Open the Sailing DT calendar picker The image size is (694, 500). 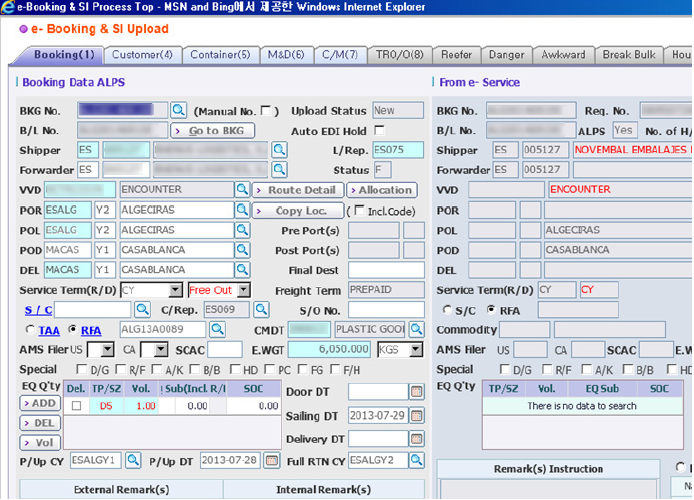(x=416, y=415)
